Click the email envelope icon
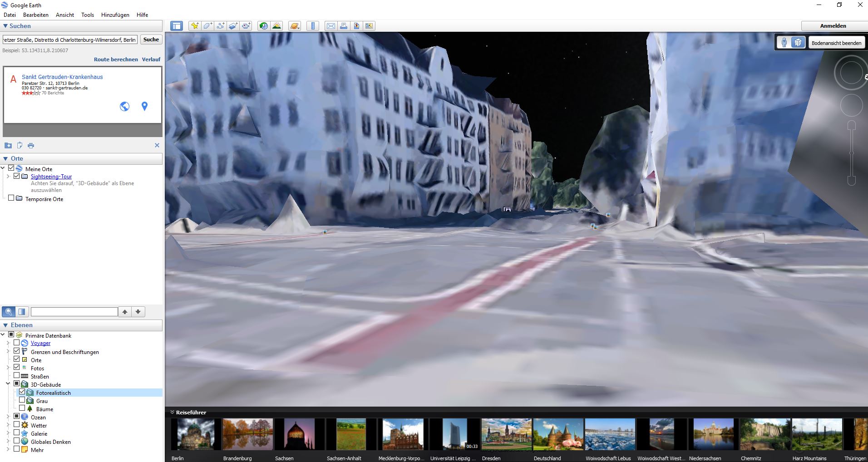Screen dimensions: 868x462 (x=331, y=26)
